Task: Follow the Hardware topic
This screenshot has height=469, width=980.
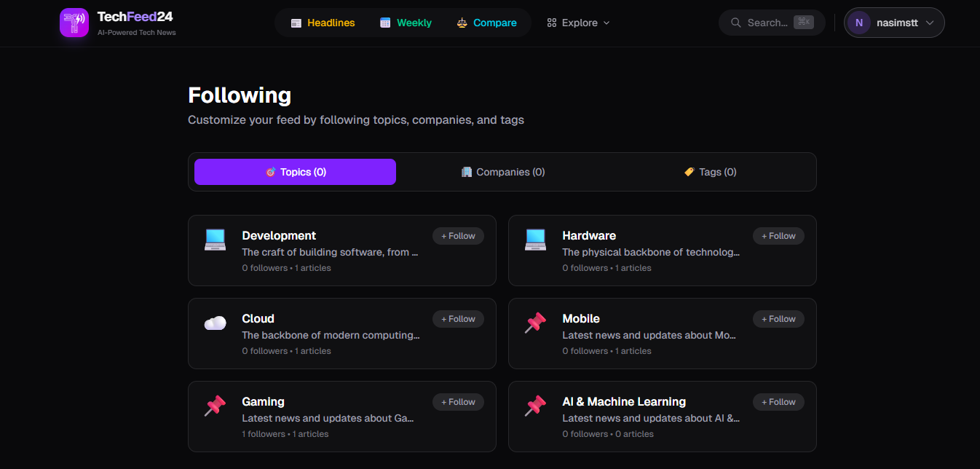Action: (778, 236)
